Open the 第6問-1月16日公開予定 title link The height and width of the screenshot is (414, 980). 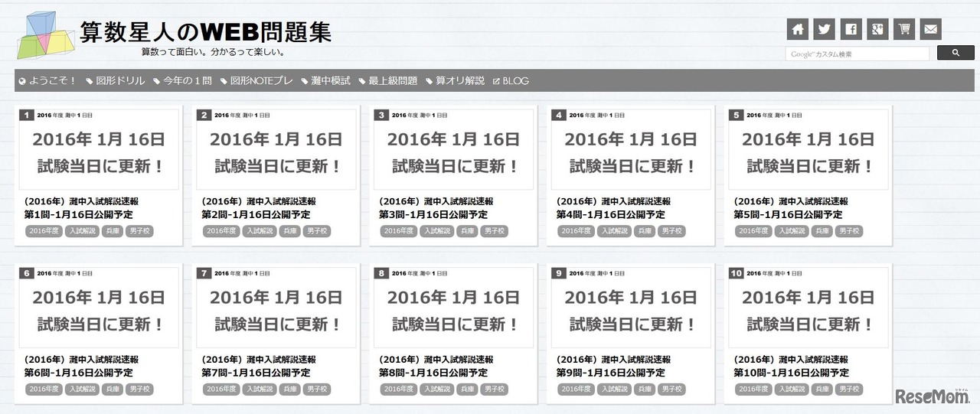pos(79,373)
